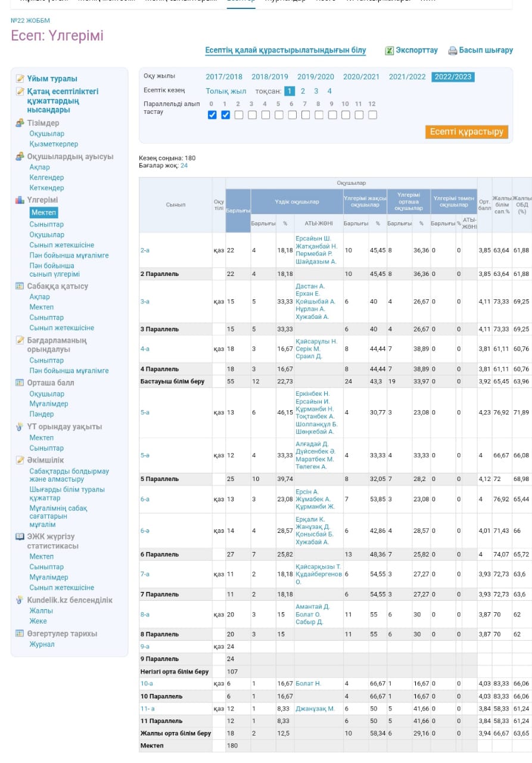532x763 pixels.
Task: Open Келгендер under Оқушылардың ауысуы
Action: pos(46,178)
